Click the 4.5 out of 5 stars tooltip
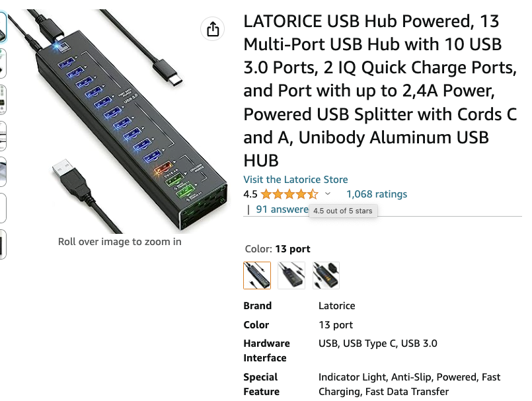This screenshot has width=532, height=401. 343,211
